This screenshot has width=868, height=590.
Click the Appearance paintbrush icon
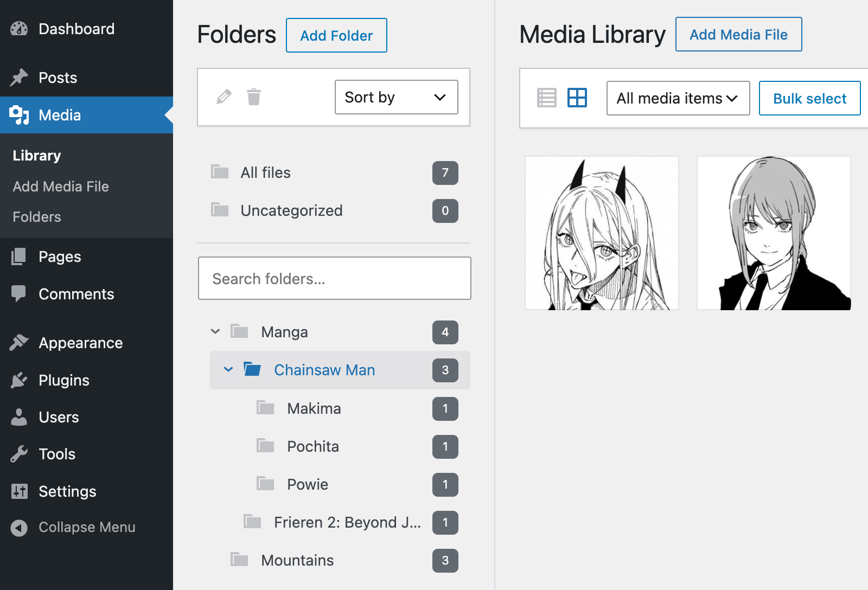coord(19,343)
